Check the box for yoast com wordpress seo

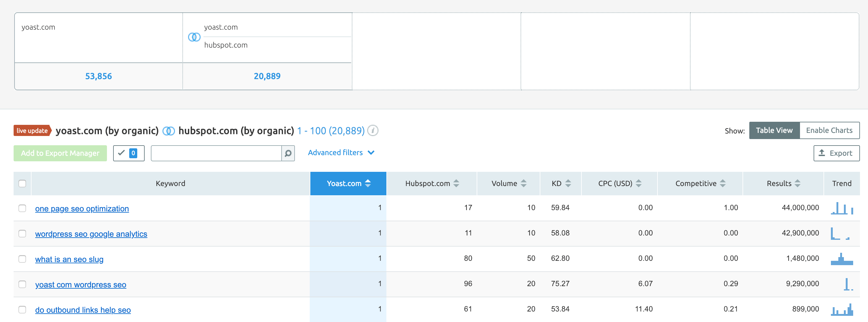[x=22, y=284]
